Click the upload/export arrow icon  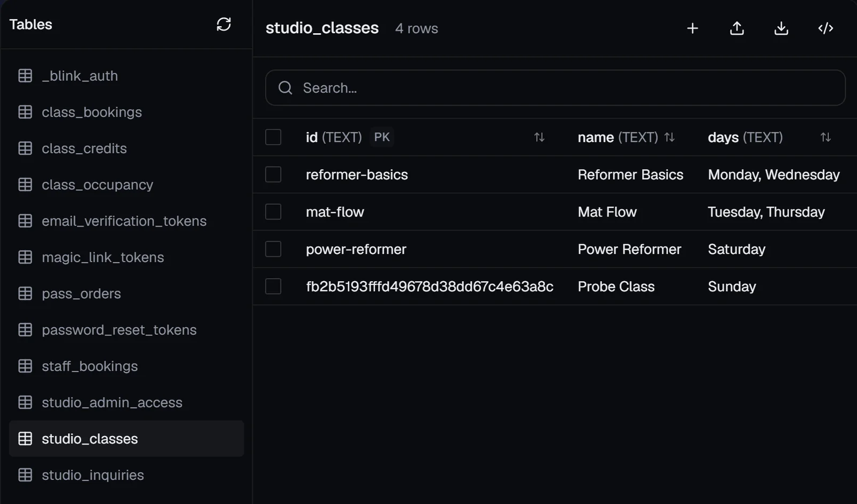(737, 28)
